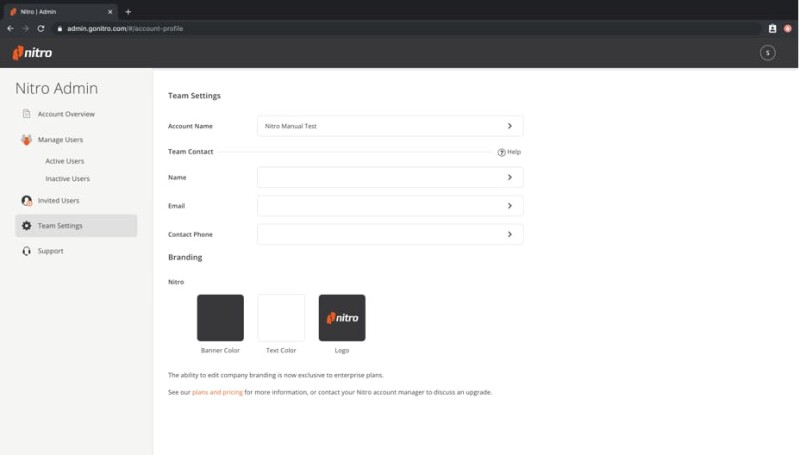Expand the Email field chevron
Screen dimensions: 800x455
point(509,206)
